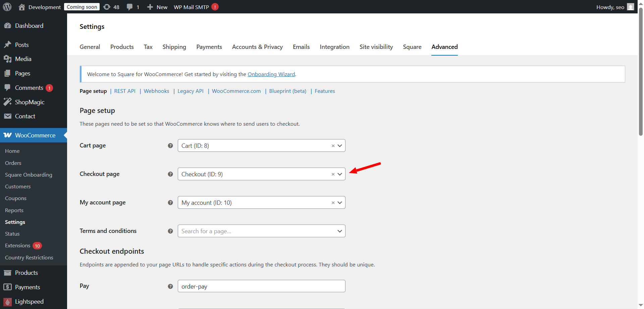Screen dimensions: 644x309
Task: Click the Products archive icon in sidebar
Action: click(7, 273)
